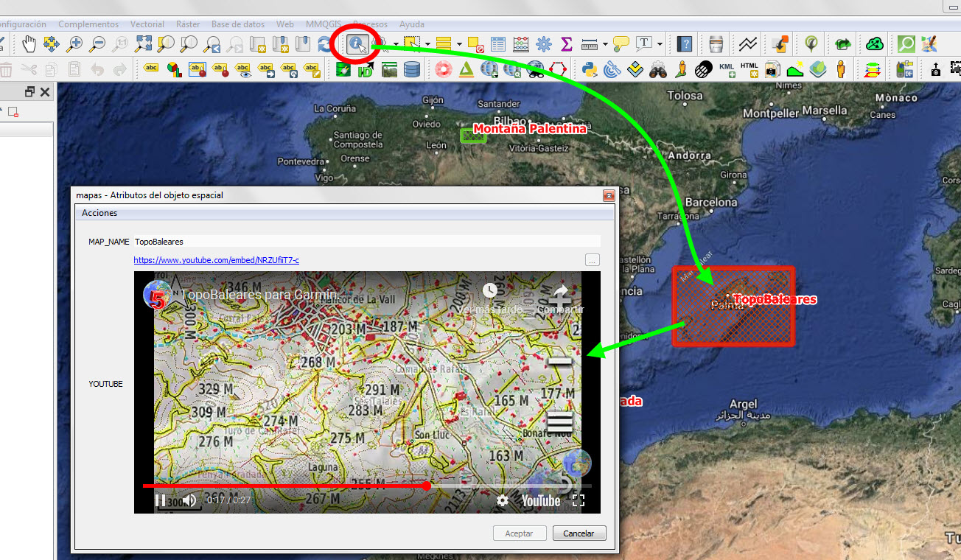
Task: Seek on the red video progress bar
Action: pos(367,486)
